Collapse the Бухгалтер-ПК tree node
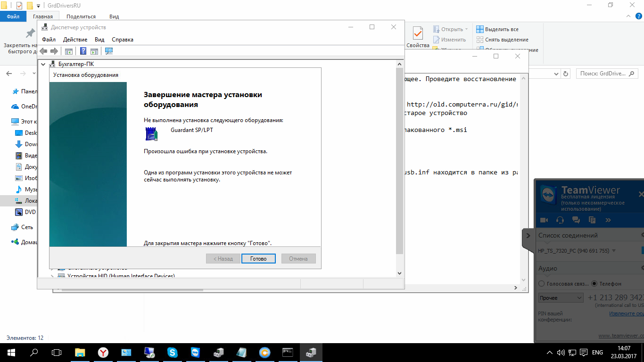The image size is (644, 362). (x=43, y=64)
